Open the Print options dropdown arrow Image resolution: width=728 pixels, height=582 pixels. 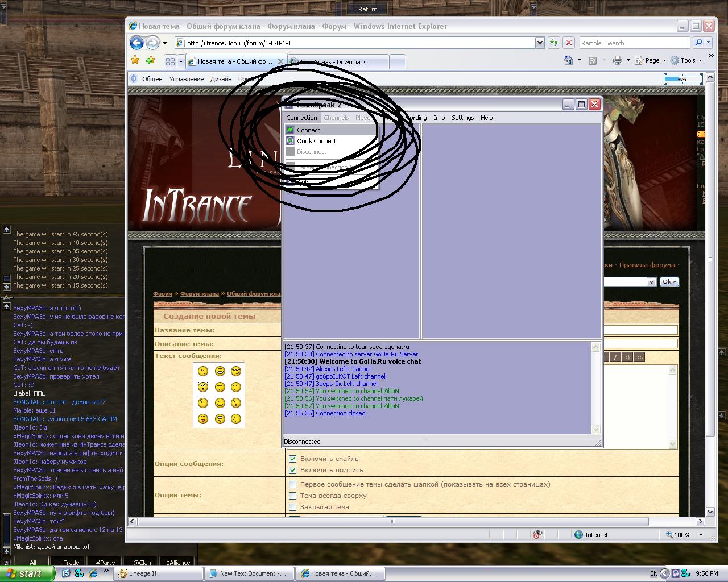[x=628, y=60]
